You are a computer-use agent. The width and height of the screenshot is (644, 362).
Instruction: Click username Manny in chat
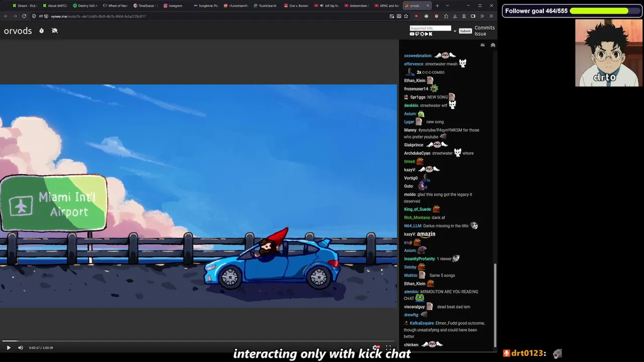click(411, 130)
